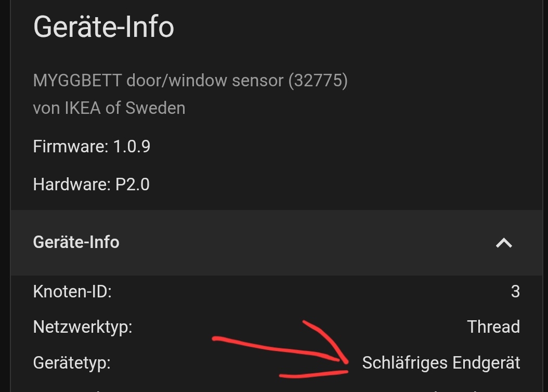Select the Knoten-ID value 3
548x392 pixels.
[515, 292]
